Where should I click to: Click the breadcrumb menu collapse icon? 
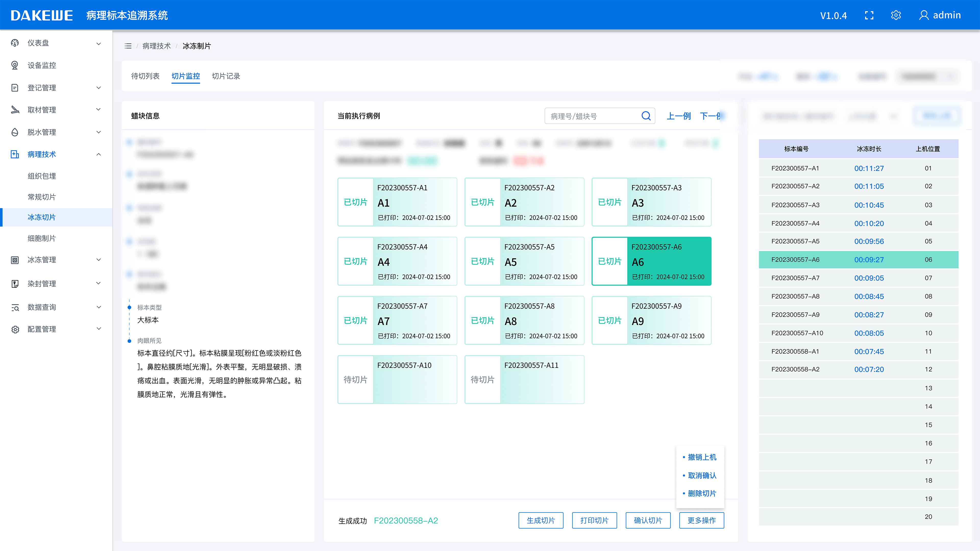click(128, 46)
